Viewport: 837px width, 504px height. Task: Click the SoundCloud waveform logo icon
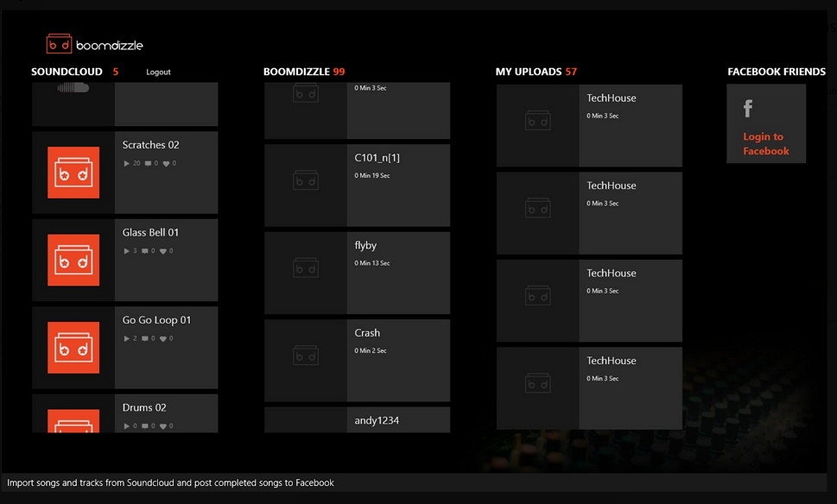[x=73, y=87]
